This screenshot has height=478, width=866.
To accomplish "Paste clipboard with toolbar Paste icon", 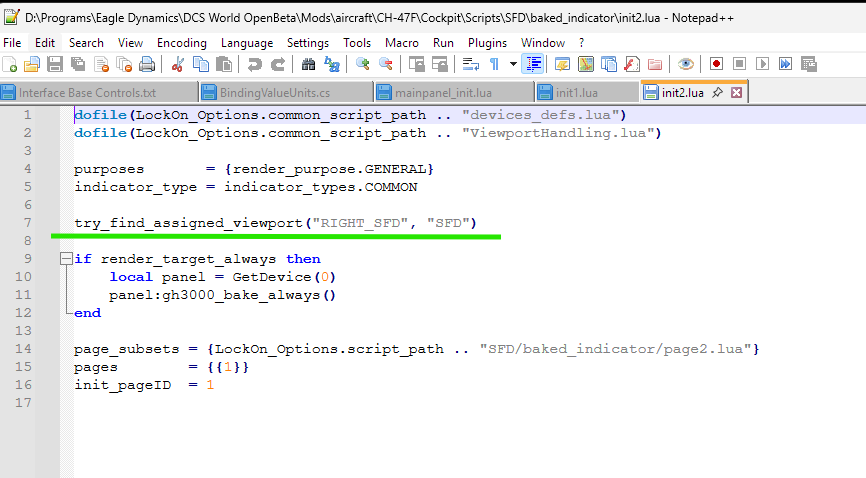I will click(224, 64).
